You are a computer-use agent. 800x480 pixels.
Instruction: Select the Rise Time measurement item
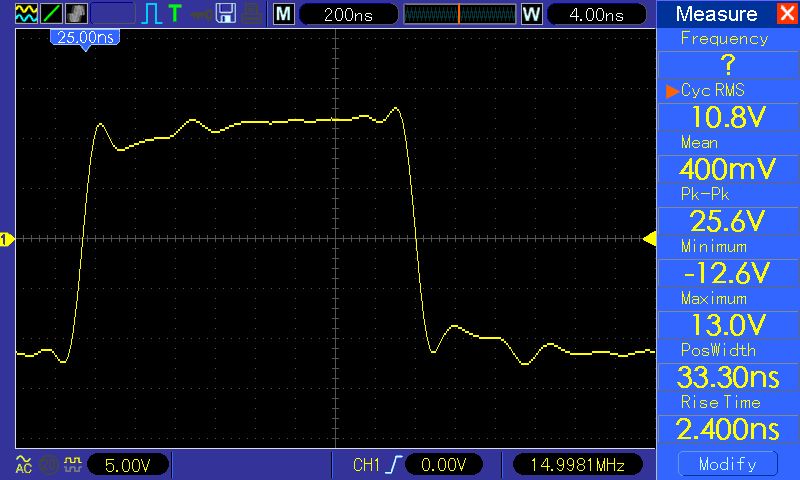click(x=721, y=402)
